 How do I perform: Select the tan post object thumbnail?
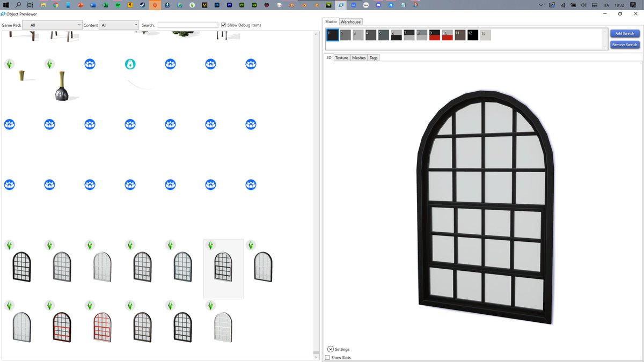point(21,76)
